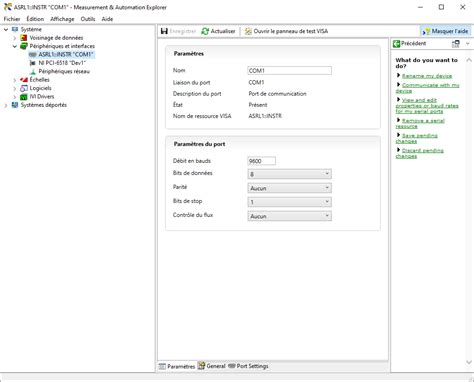Viewport: 474px width, 382px height.
Task: Expand the Systèmes déportés node
Action: pos(6,105)
